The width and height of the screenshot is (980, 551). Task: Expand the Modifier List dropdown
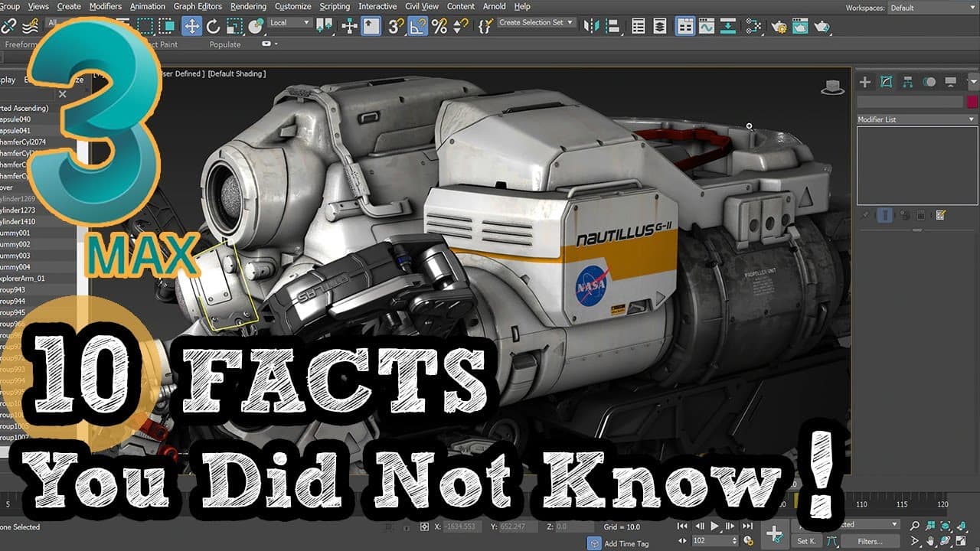(917, 119)
